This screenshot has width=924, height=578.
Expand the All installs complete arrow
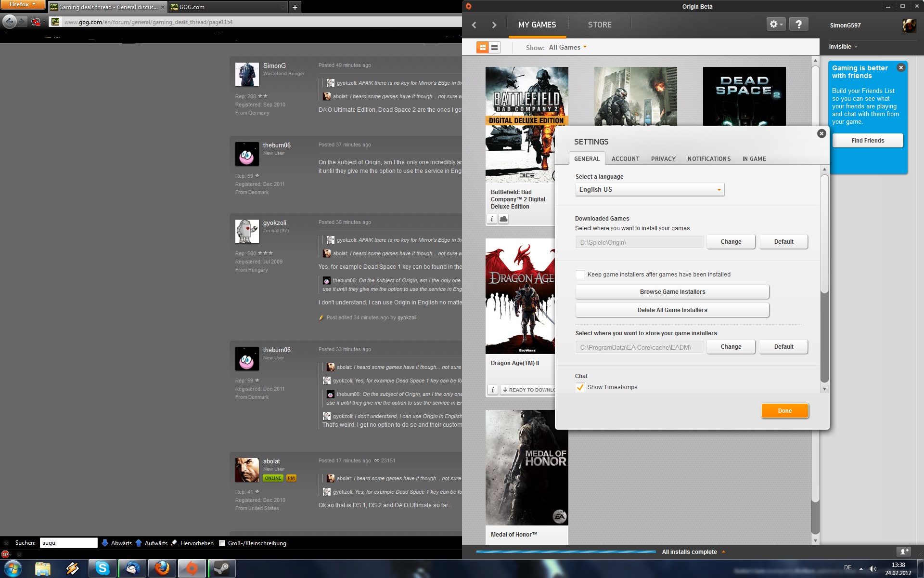point(723,552)
